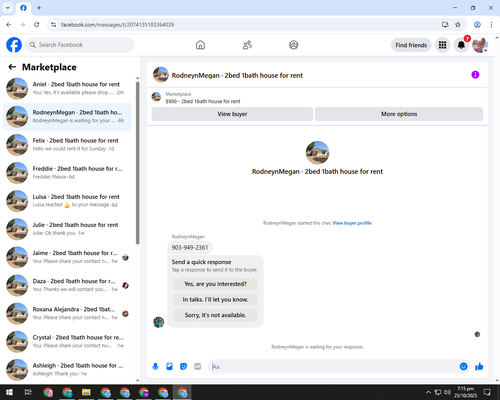Open the Ashleigh conversation
The height and width of the screenshot is (400, 500).
point(68,369)
